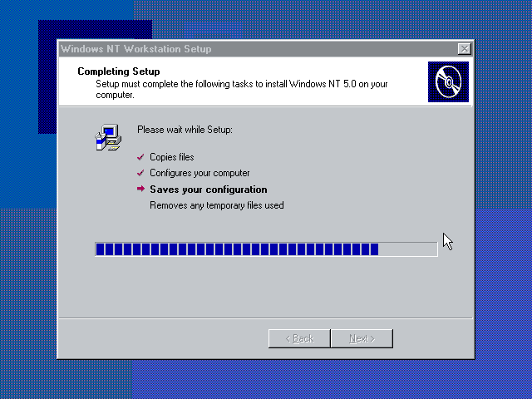Image resolution: width=532 pixels, height=399 pixels.
Task: Click the Windows NT Workstation Setup title bar
Action: click(x=266, y=49)
